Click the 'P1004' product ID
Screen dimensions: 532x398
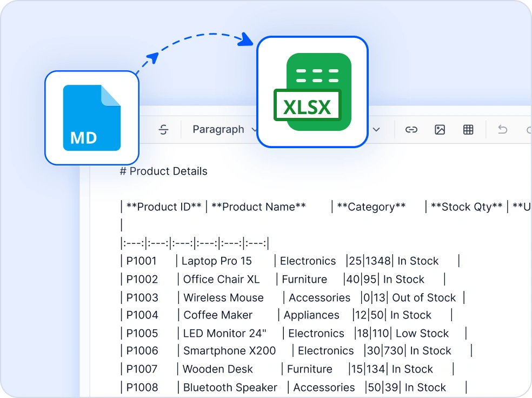point(142,315)
